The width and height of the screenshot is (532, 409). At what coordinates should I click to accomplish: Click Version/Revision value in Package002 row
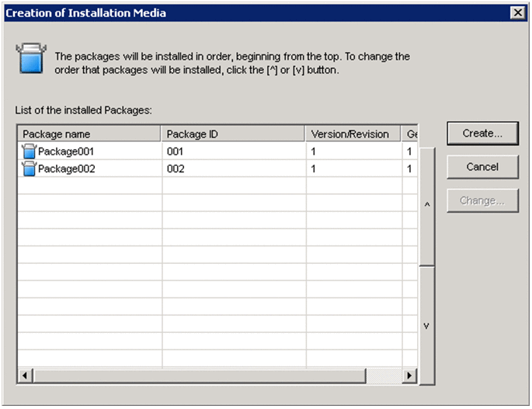[354, 168]
